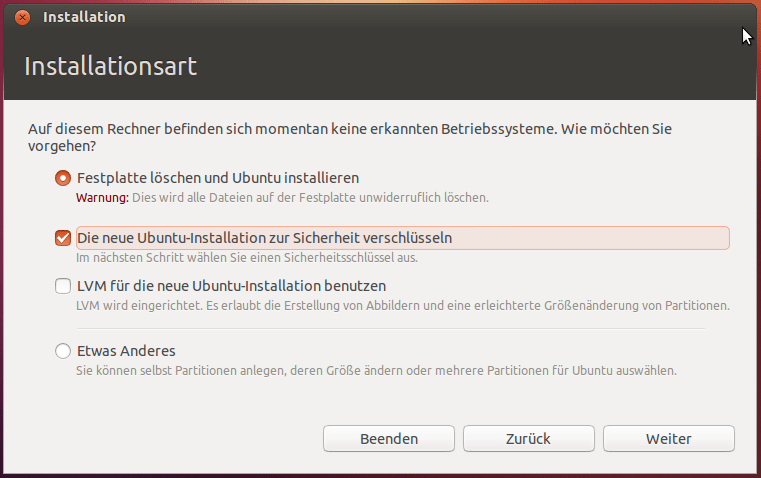
Task: Click the horizontal separator above Etwas Anderes
Action: coord(390,329)
